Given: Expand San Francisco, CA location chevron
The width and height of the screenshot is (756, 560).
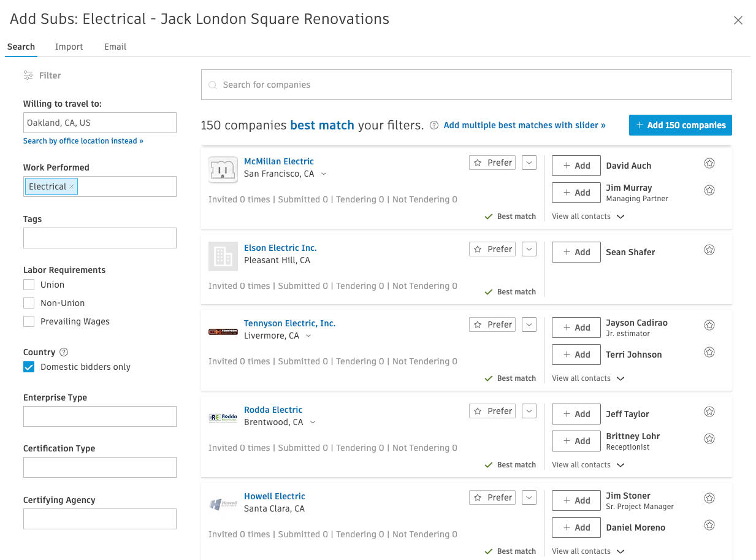Looking at the screenshot, I should (x=324, y=174).
